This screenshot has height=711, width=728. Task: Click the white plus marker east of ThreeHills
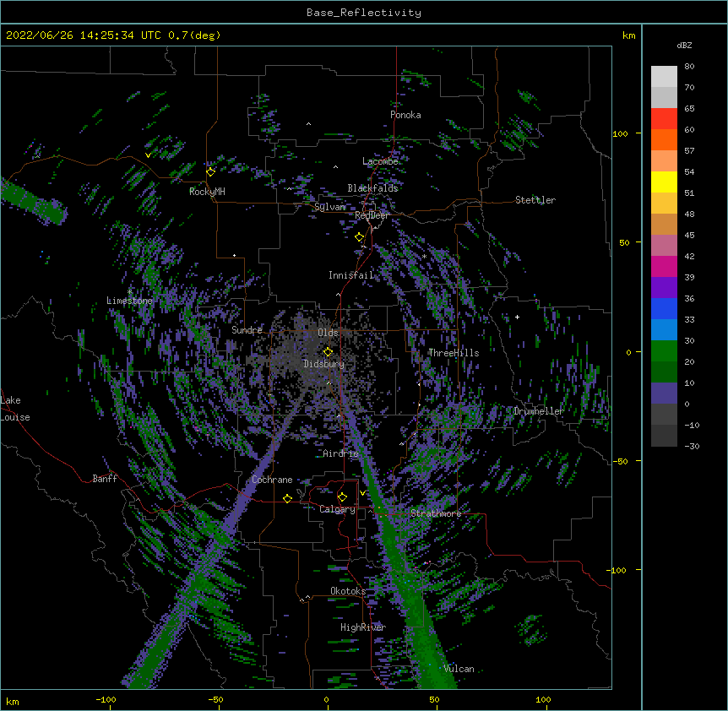(x=517, y=317)
